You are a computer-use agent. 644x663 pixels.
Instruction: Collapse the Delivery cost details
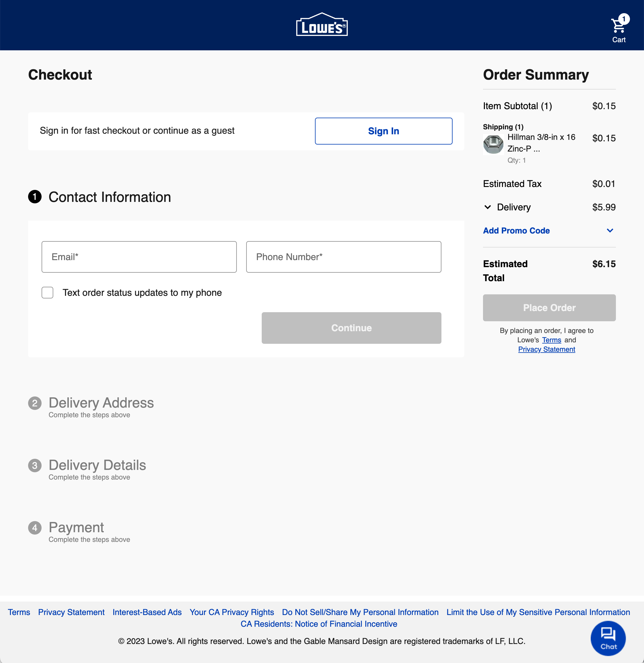click(487, 207)
